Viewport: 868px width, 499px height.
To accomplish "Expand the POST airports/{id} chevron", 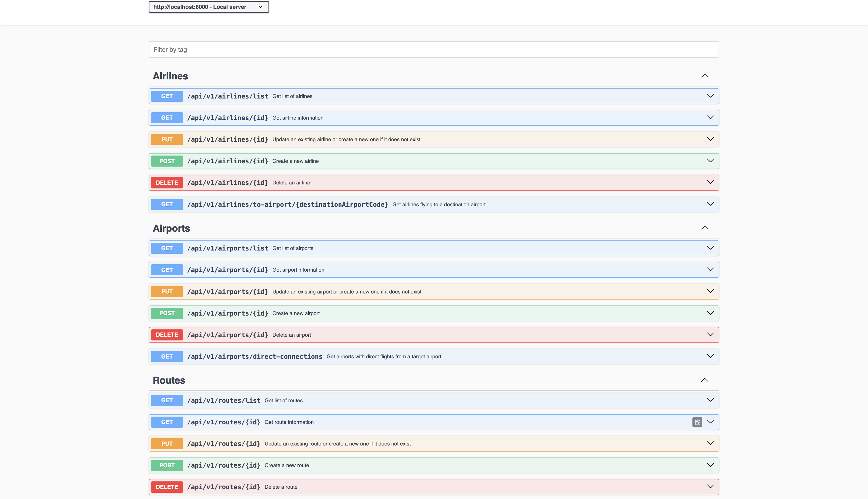I will pos(710,313).
